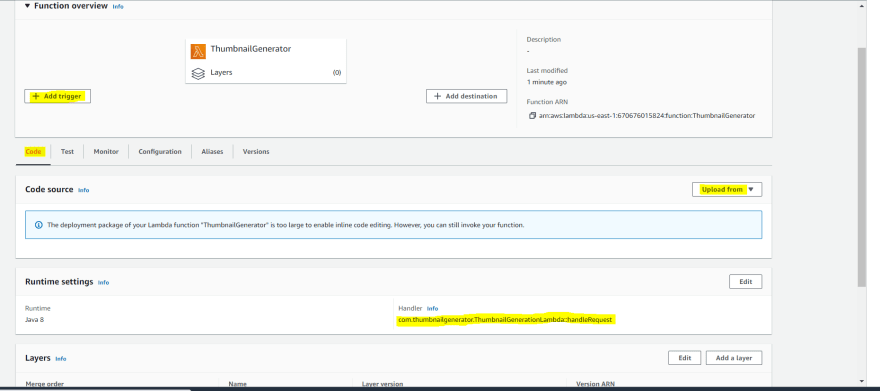
Task: Open the Upload from dropdown
Action: click(727, 190)
